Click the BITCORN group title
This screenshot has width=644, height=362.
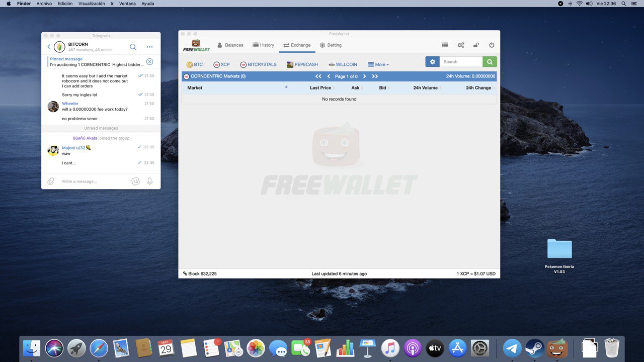pyautogui.click(x=78, y=44)
